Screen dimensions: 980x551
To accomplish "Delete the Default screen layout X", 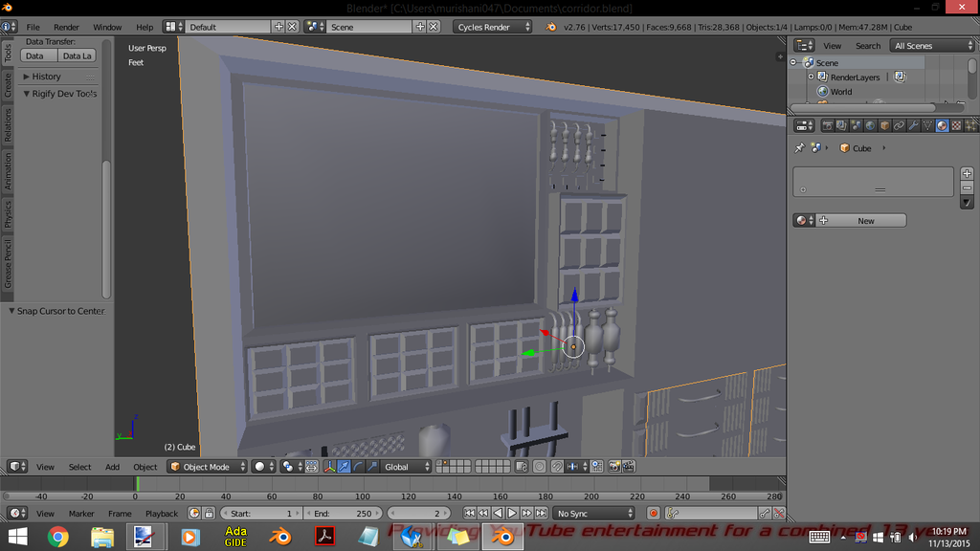I will [292, 27].
